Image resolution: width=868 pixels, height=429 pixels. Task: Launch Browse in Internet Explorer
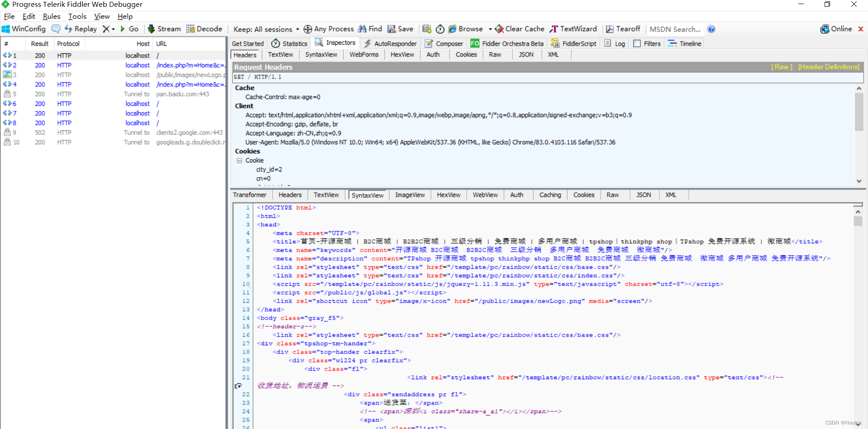coord(465,29)
